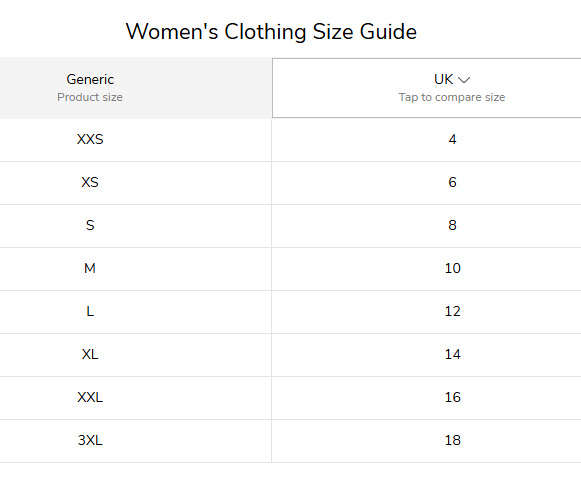Select UK size 14 cell
This screenshot has height=498, width=581.
click(426, 355)
